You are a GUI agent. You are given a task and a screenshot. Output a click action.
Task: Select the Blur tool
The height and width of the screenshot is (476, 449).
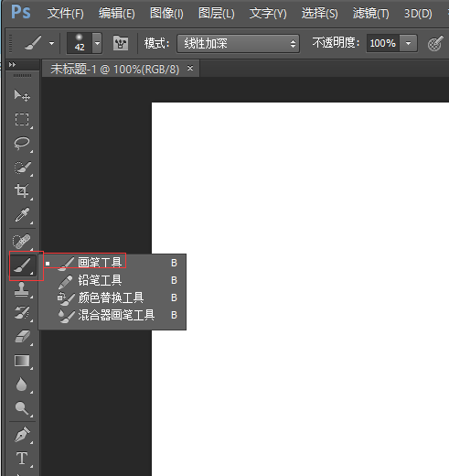(x=22, y=384)
